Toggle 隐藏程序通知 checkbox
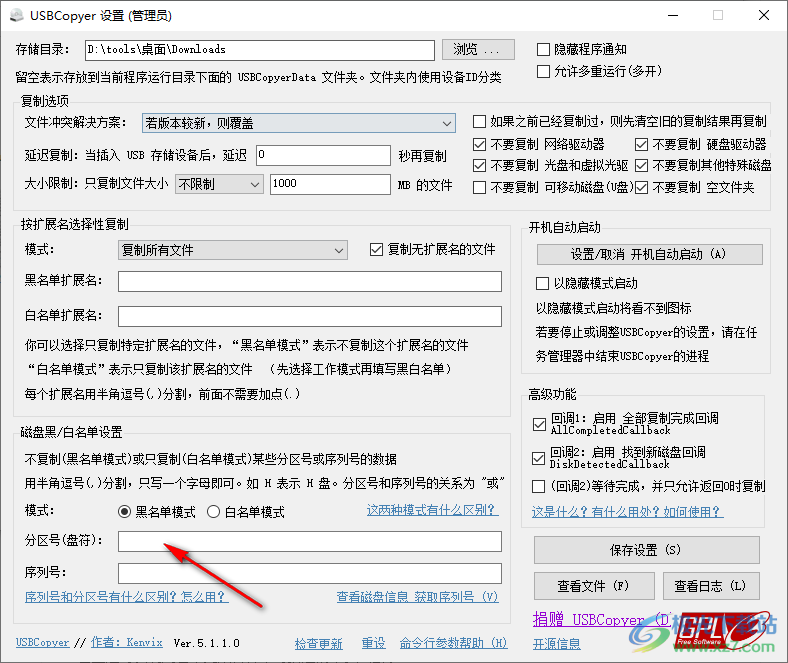The height and width of the screenshot is (663, 788). pyautogui.click(x=543, y=49)
